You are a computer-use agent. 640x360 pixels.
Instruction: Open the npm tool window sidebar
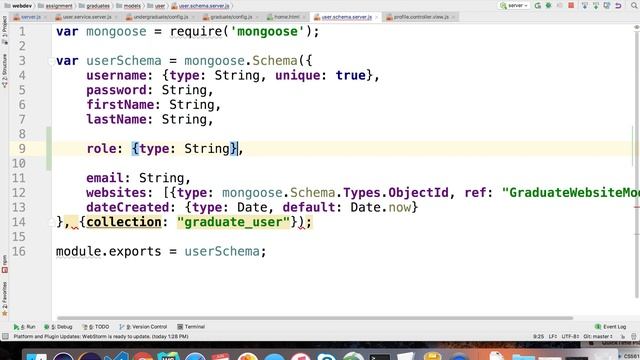[x=4, y=264]
